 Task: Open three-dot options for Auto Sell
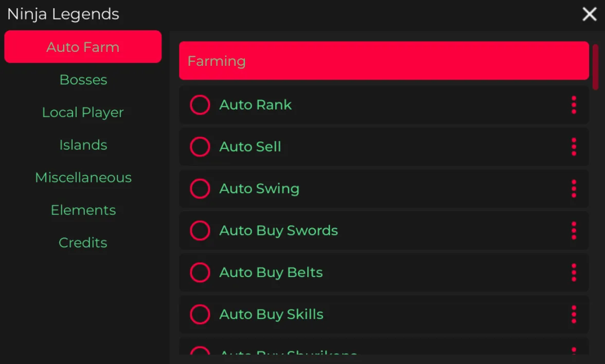[x=574, y=147]
